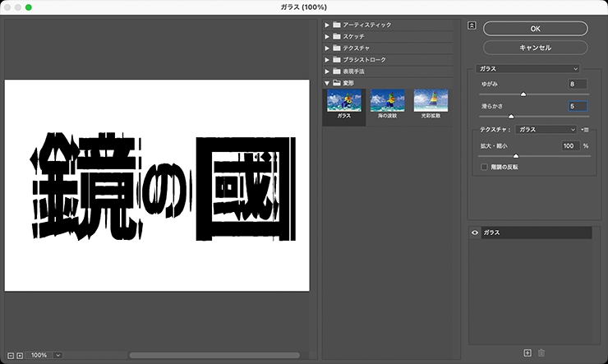The width and height of the screenshot is (608, 364).
Task: Delete the selected effect layer
Action: tap(541, 352)
